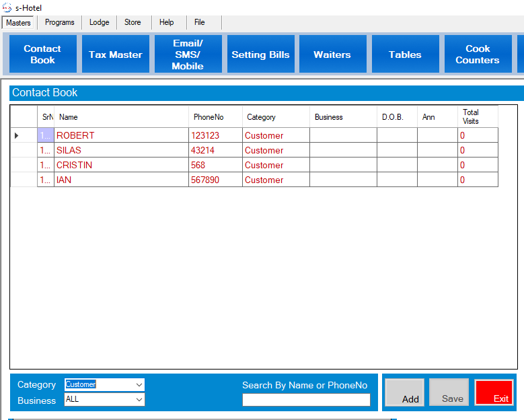
Task: Click the Search By Name or PhoneNo field
Action: pyautogui.click(x=306, y=400)
